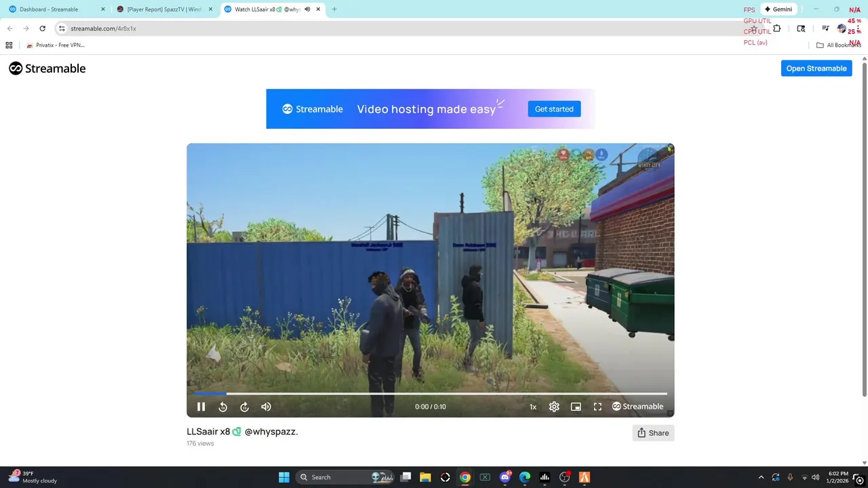Screen dimensions: 868x488
Task: Go forward in browser history
Action: 26,28
